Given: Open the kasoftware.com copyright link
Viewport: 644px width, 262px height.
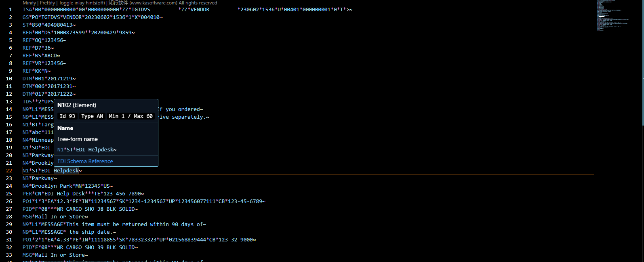Looking at the screenshot, I should 163,3.
